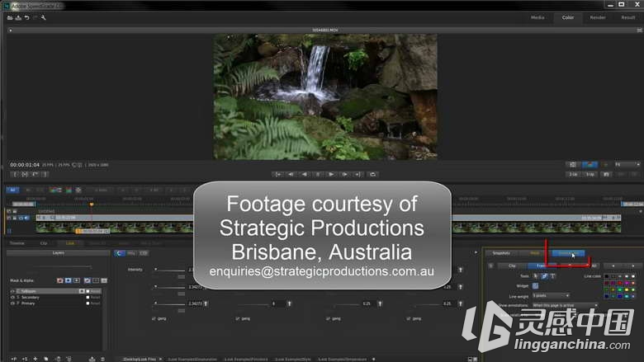Screen dimensions: 644x362
Task: Click the rightmost trash icon below layers
Action: pyautogui.click(x=102, y=359)
